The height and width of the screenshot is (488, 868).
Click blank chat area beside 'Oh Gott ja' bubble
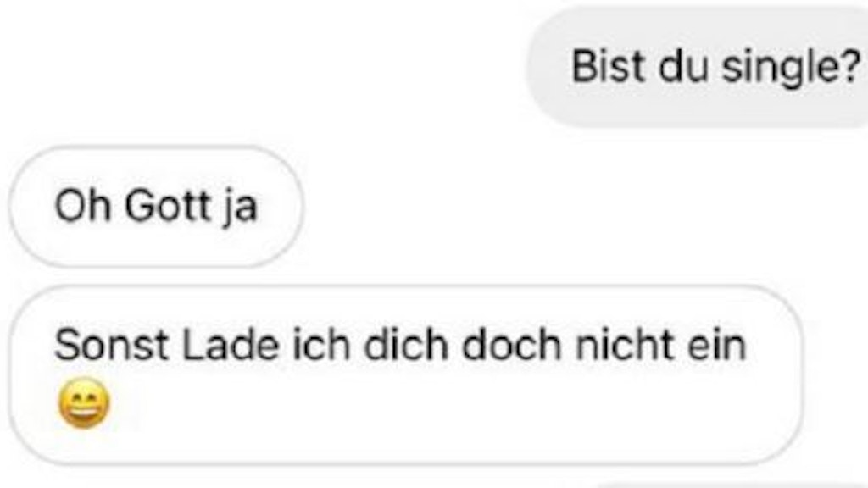(x=554, y=207)
